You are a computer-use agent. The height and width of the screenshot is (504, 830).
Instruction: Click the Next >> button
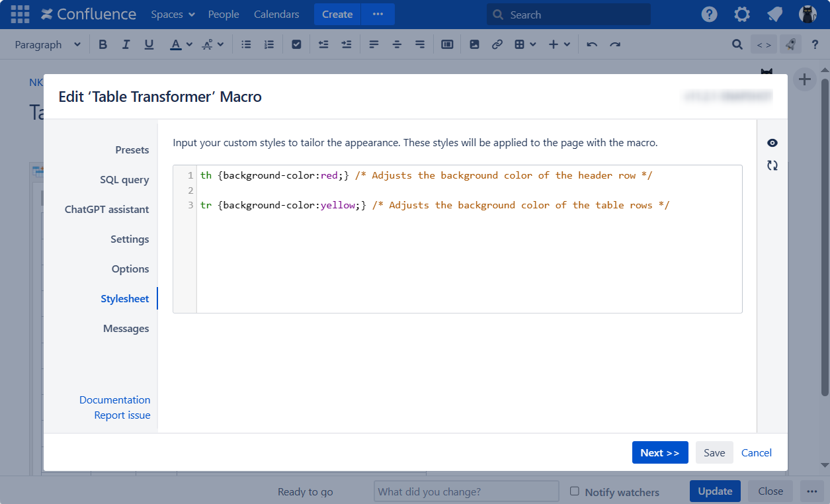(659, 452)
